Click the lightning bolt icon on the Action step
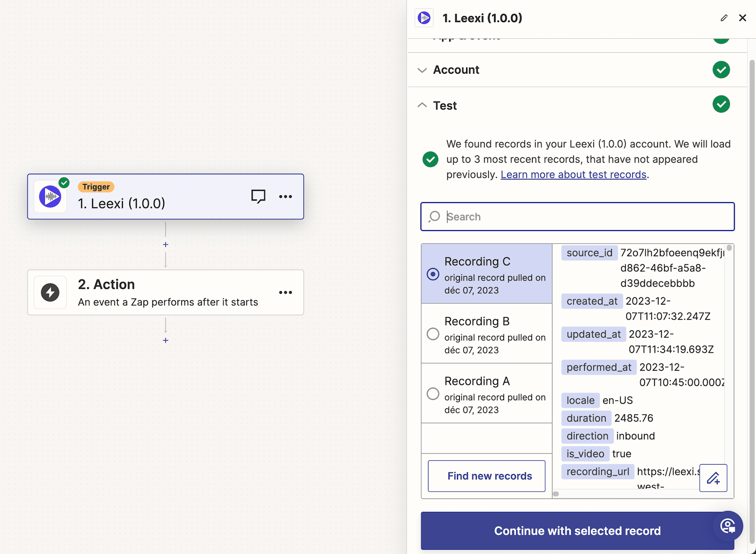 (x=50, y=292)
